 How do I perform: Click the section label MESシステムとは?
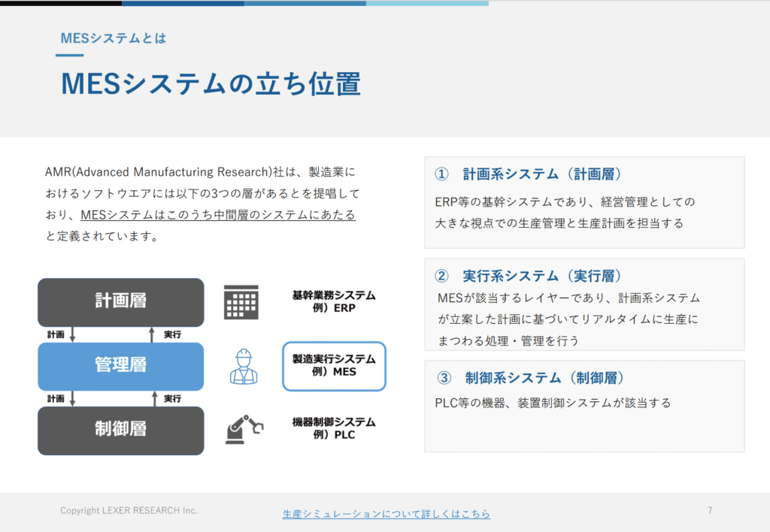114,38
